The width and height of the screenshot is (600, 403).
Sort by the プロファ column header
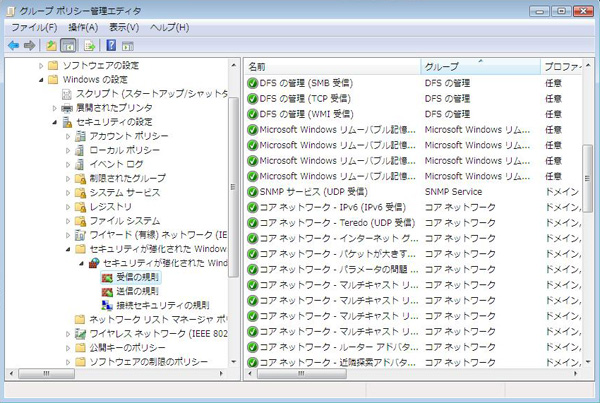tap(561, 67)
